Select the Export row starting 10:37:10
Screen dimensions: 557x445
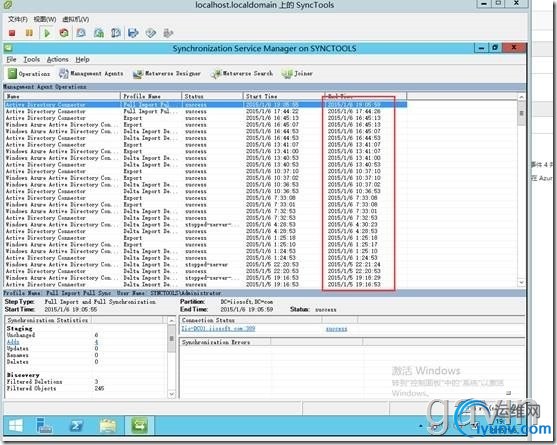[205, 171]
